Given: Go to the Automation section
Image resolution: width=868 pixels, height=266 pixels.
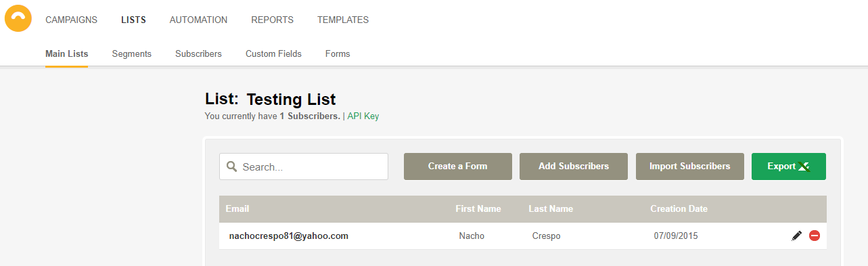Looking at the screenshot, I should pyautogui.click(x=198, y=20).
